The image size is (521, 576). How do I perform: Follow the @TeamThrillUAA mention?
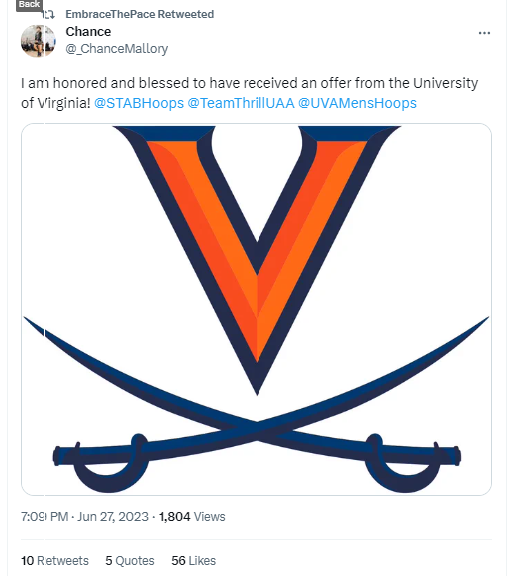pos(241,103)
